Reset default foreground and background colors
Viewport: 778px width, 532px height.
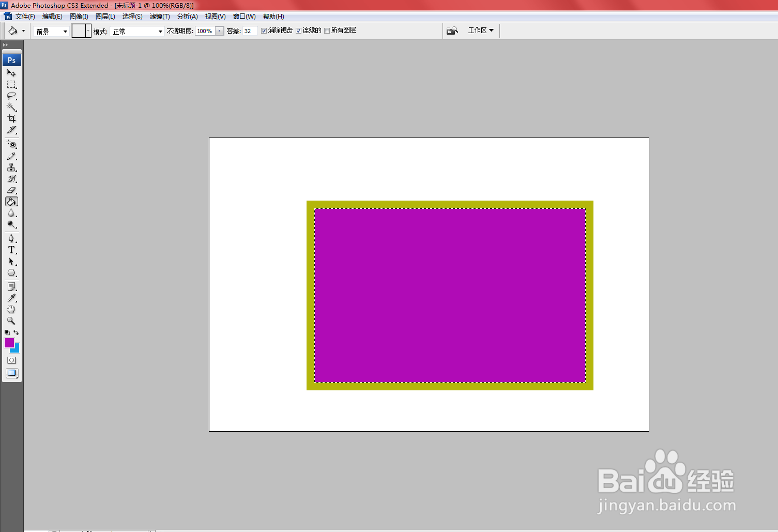pyautogui.click(x=7, y=332)
